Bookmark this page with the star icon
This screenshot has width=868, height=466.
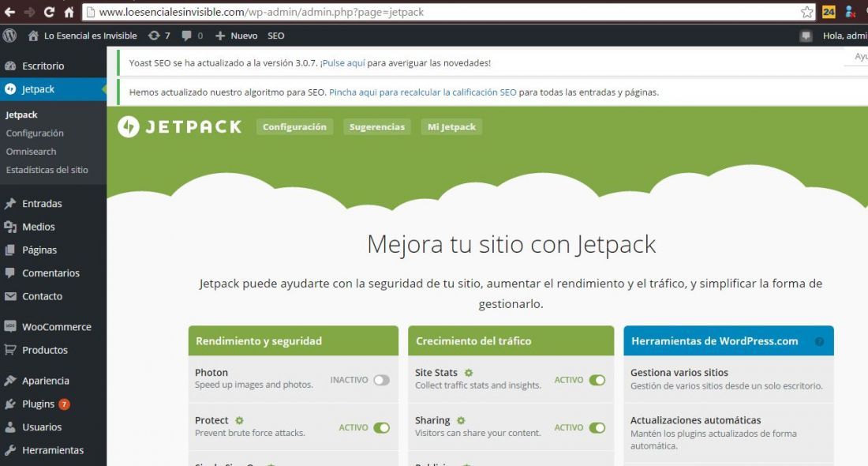click(x=807, y=12)
